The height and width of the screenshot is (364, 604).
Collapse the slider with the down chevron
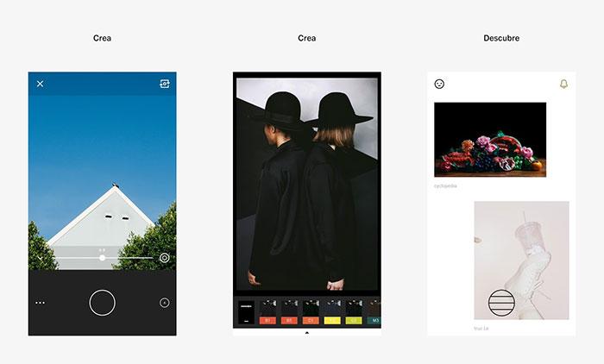[x=40, y=258]
